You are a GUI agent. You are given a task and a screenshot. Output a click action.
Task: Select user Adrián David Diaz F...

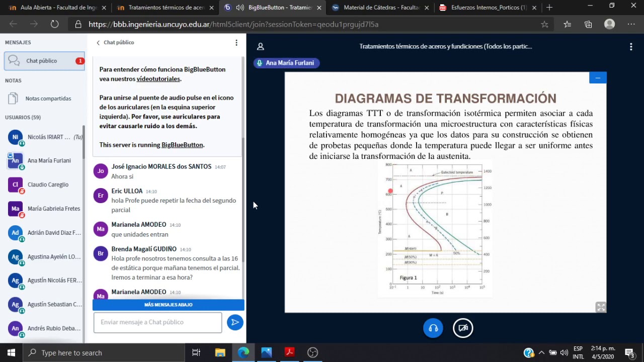[x=44, y=233]
